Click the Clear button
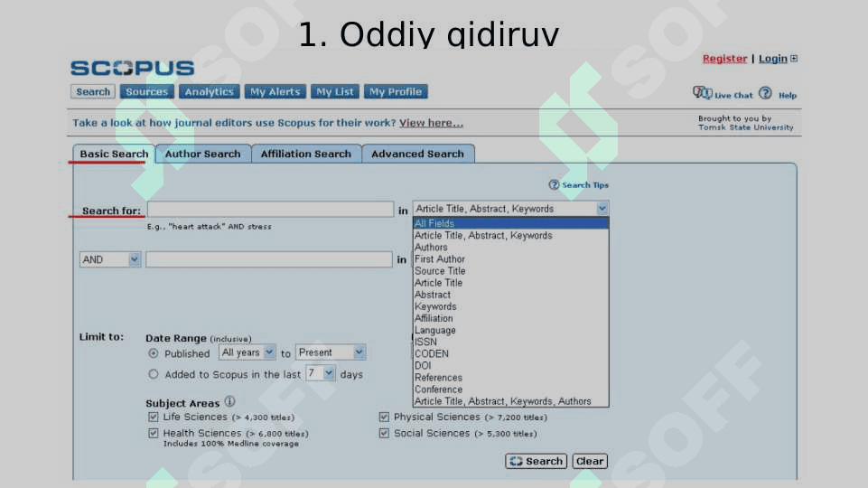 (x=590, y=462)
